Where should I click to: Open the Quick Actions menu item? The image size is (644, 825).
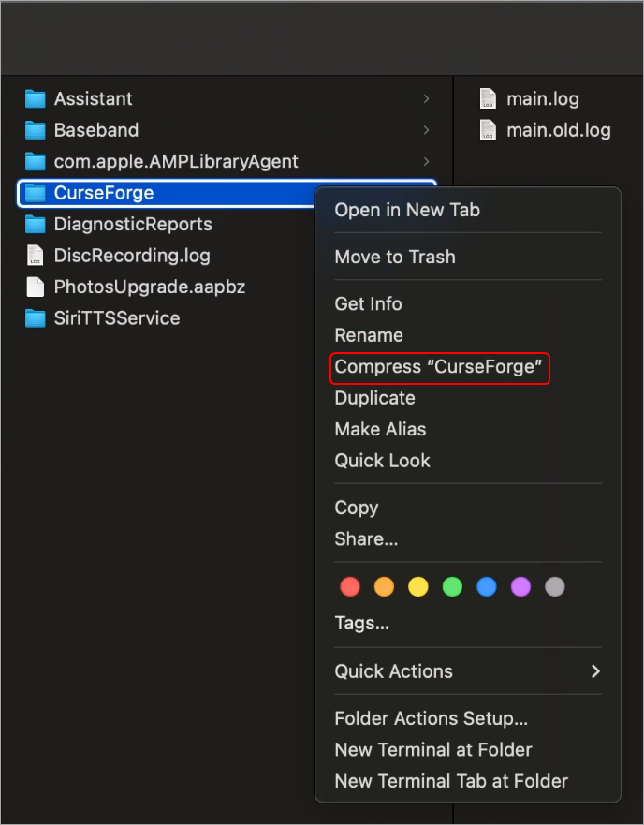click(468, 671)
